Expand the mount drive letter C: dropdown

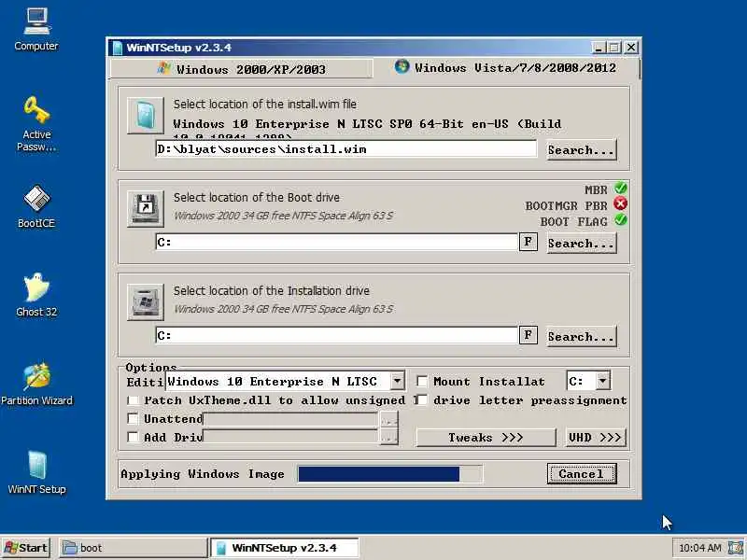602,381
